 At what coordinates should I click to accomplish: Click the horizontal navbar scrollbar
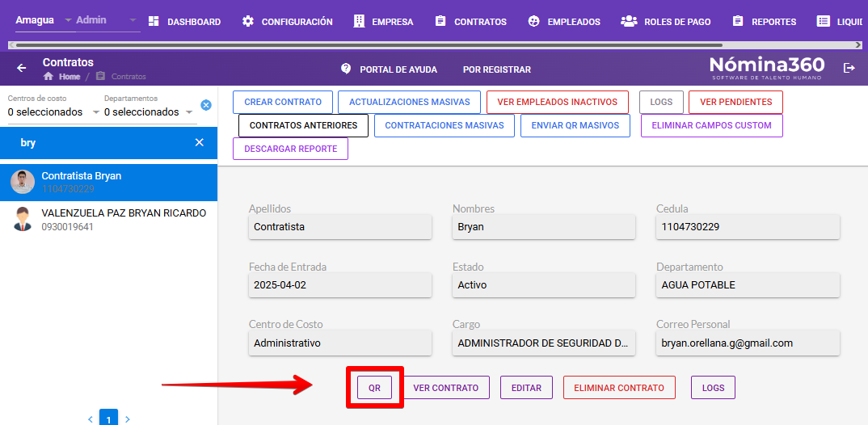pyautogui.click(x=368, y=45)
